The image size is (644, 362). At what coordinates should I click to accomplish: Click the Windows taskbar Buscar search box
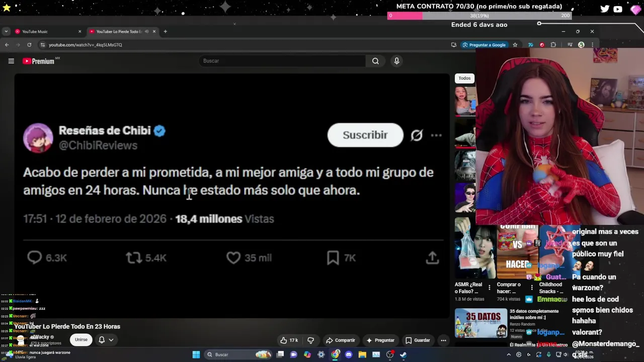pyautogui.click(x=239, y=354)
